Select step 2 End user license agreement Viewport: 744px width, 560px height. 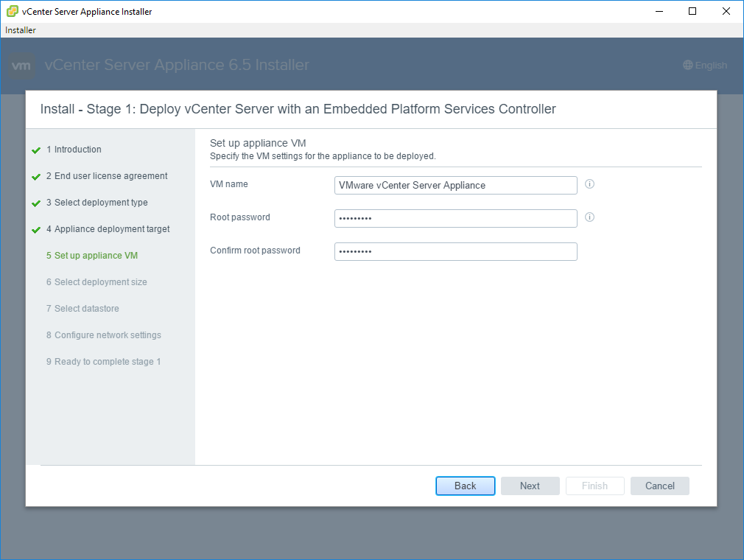tap(107, 176)
